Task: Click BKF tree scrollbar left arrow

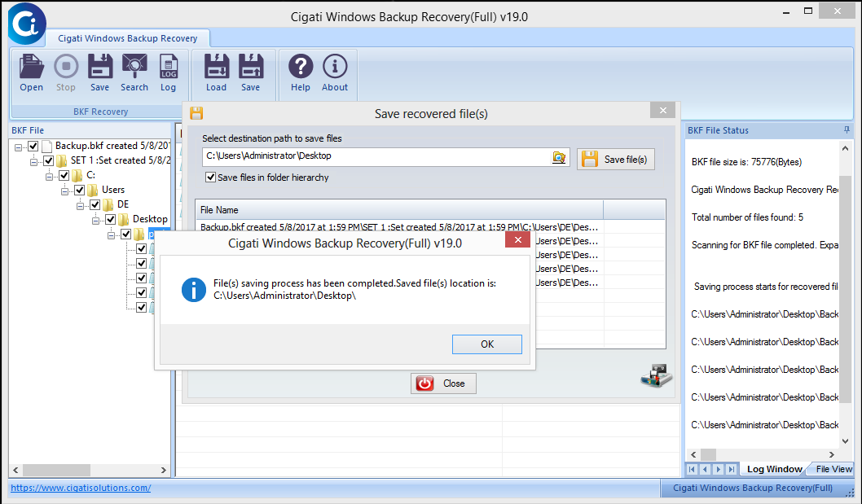Action: (15, 470)
